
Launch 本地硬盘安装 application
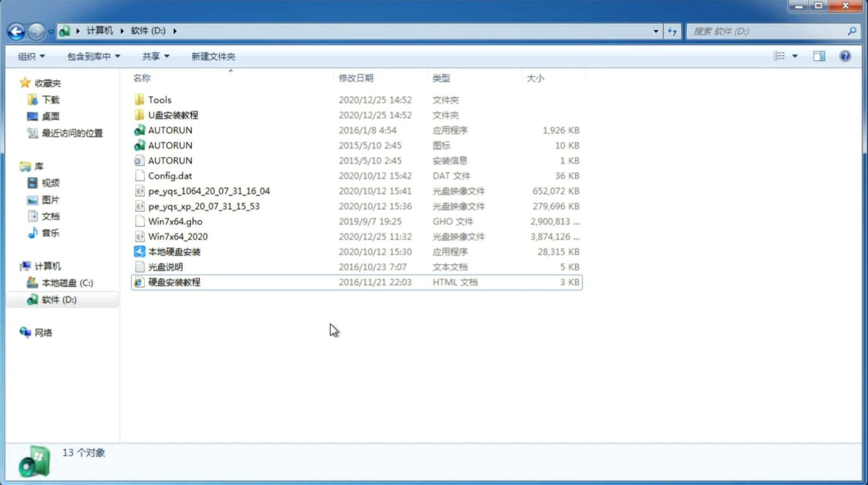pos(173,251)
